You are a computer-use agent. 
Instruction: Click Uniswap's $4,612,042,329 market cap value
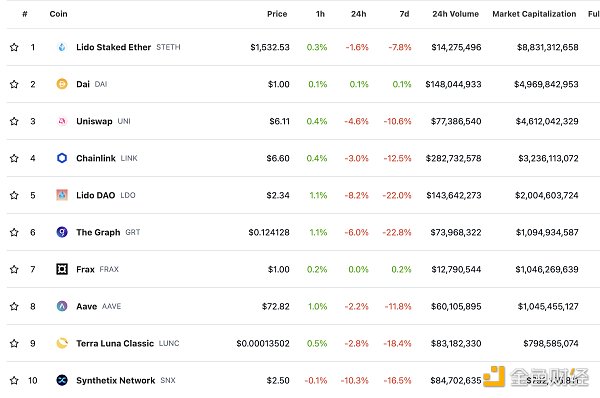547,121
